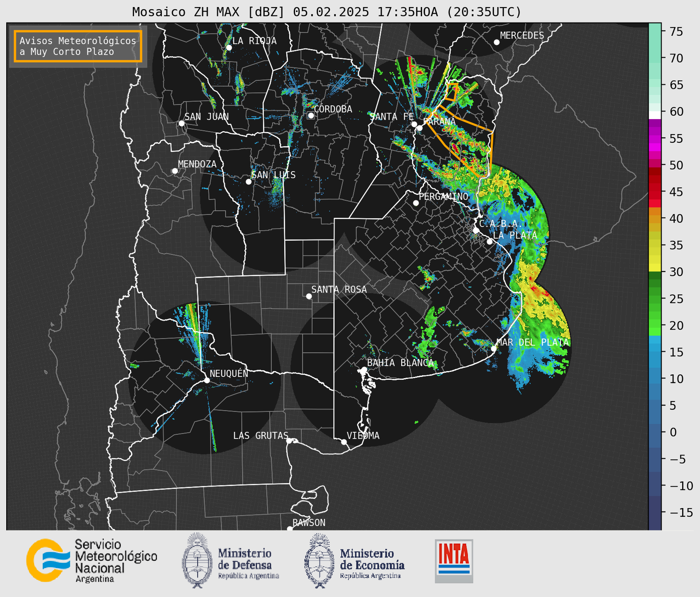Click the INTA logo
The width and height of the screenshot is (700, 597).
[454, 561]
